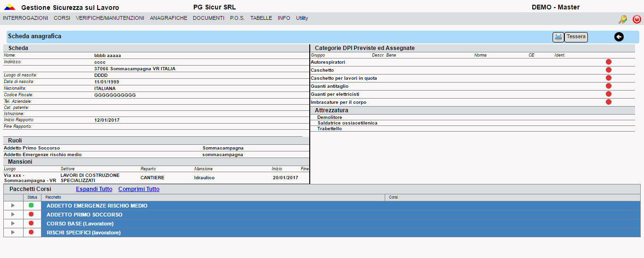Click the Codice Fiscale value GGGGGGGGGGG
Viewport: 644px width, 258px height.
[115, 95]
